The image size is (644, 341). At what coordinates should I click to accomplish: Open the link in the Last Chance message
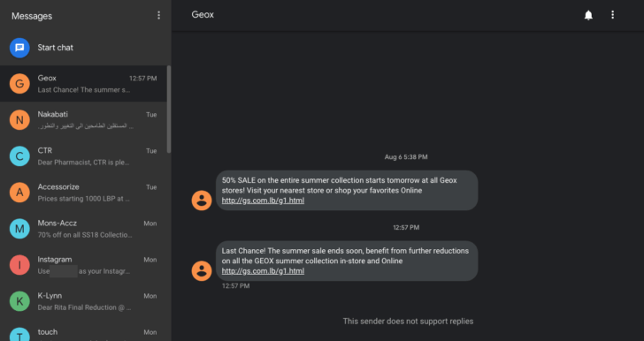click(x=263, y=271)
